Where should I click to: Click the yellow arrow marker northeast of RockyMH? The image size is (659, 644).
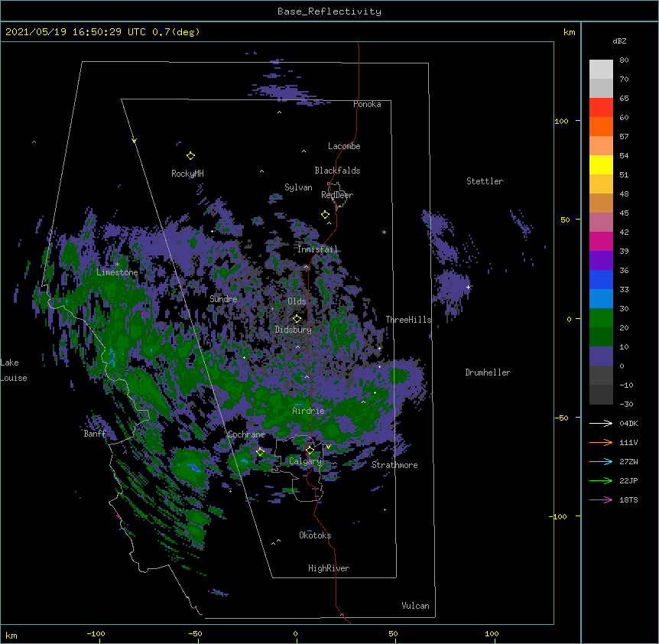pos(134,141)
